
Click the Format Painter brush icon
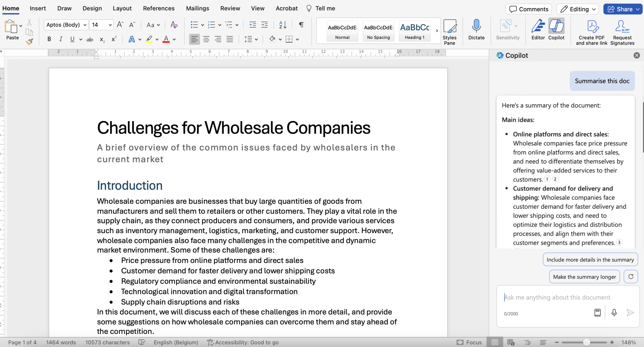coord(29,42)
